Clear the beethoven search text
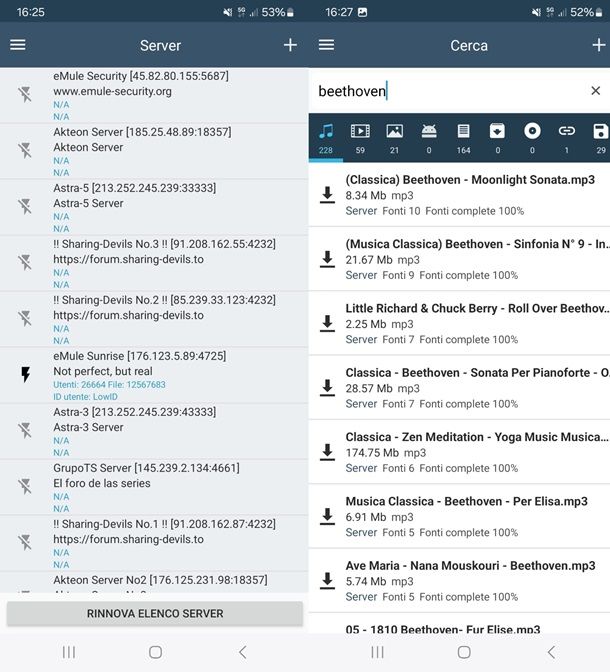This screenshot has height=672, width=610. 595,90
